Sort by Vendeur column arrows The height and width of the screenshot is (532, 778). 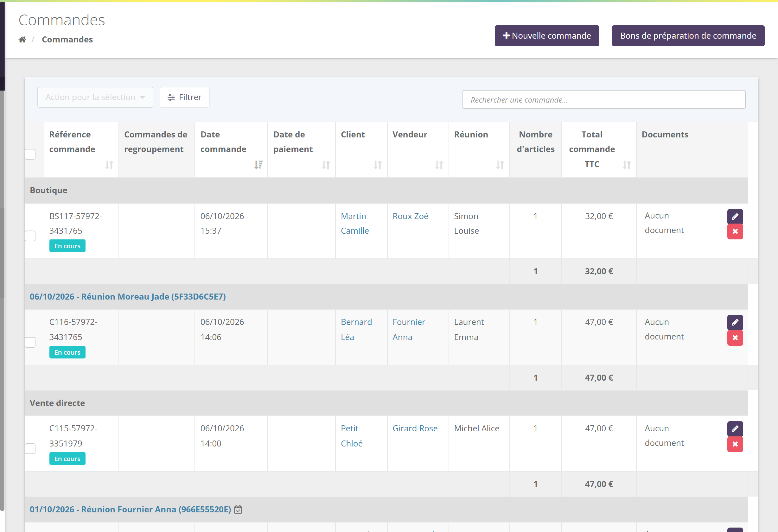(x=439, y=165)
